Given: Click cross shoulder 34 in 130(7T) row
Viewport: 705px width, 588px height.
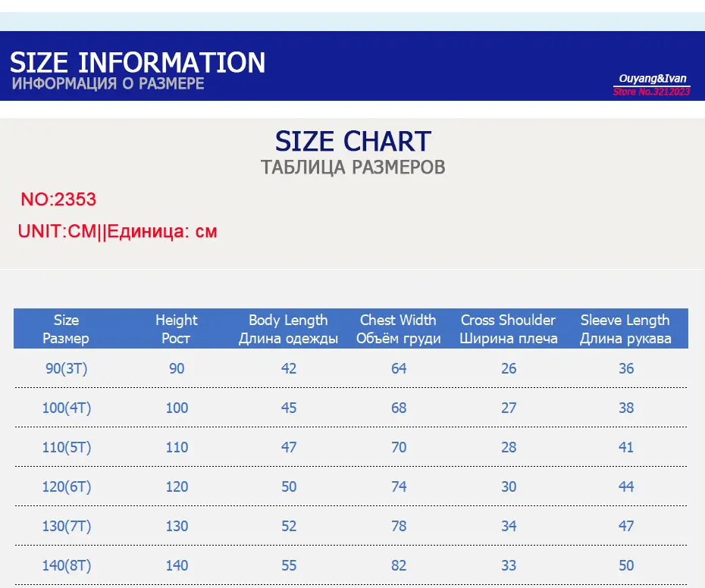Looking at the screenshot, I should click(509, 526).
